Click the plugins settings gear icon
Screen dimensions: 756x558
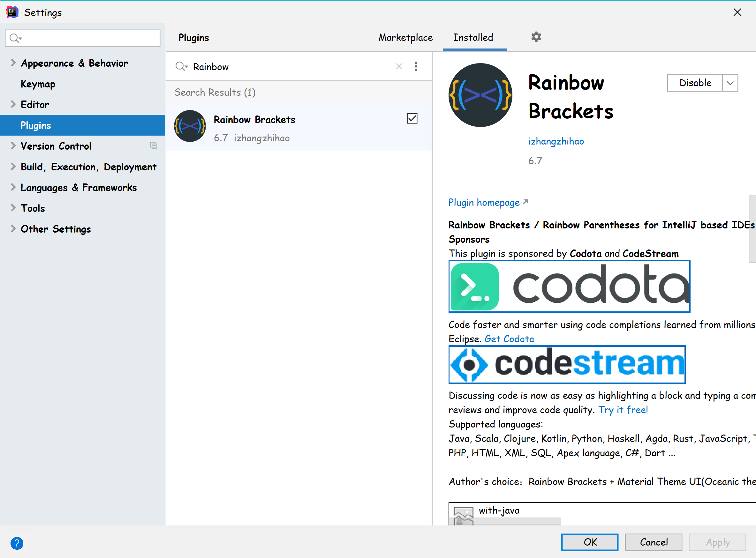(x=536, y=37)
